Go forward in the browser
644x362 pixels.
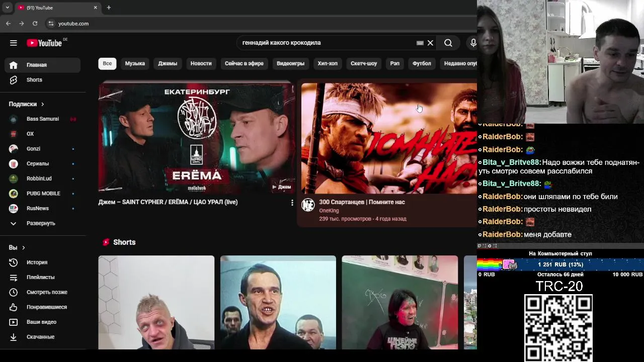click(21, 23)
